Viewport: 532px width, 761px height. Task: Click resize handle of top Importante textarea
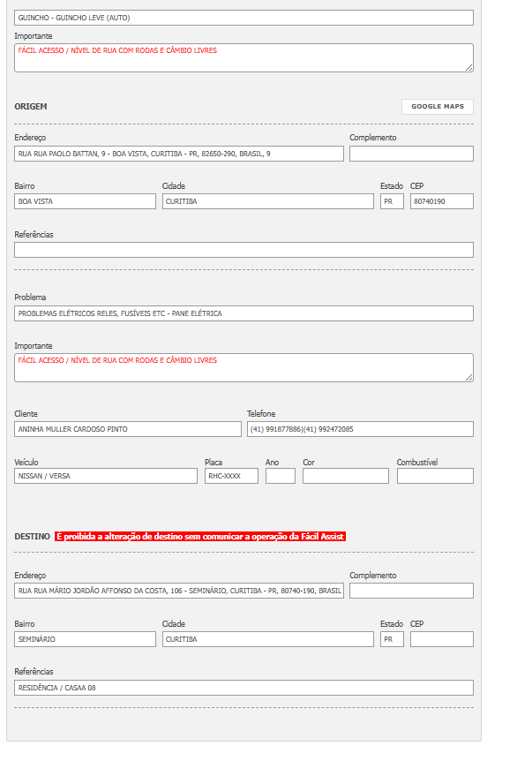pos(469,68)
